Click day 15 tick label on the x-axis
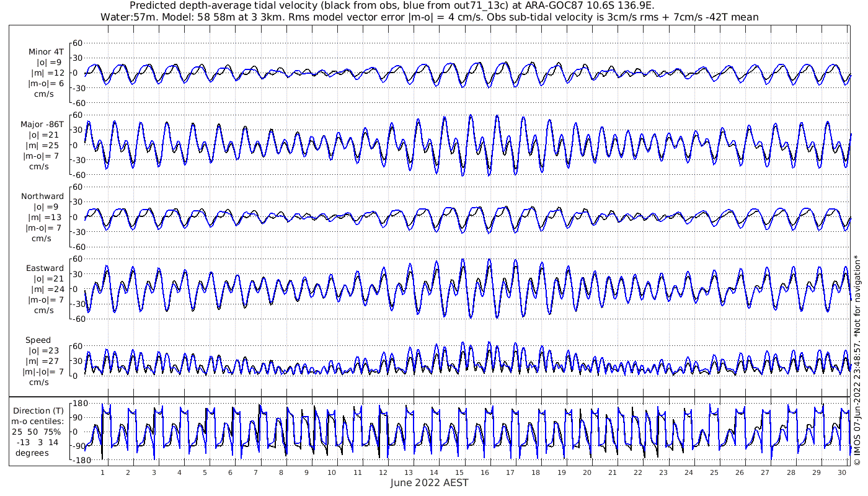The height and width of the screenshot is (496, 868). pyautogui.click(x=459, y=472)
